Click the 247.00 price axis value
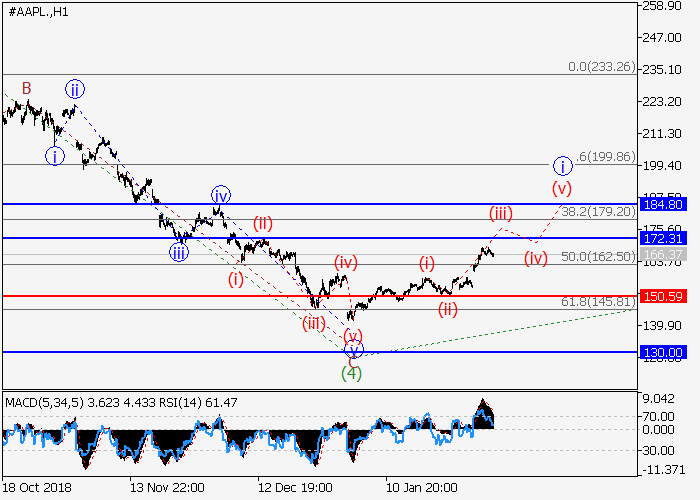This screenshot has height=500, width=700. (x=662, y=38)
